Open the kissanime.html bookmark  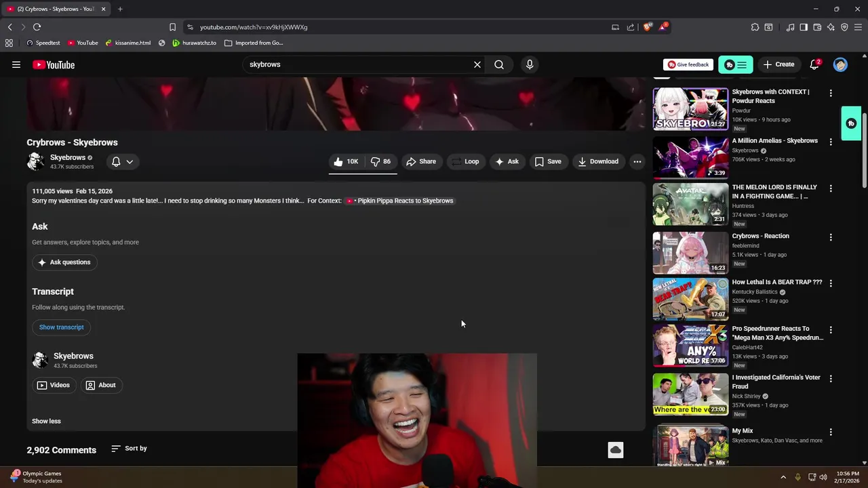point(128,43)
